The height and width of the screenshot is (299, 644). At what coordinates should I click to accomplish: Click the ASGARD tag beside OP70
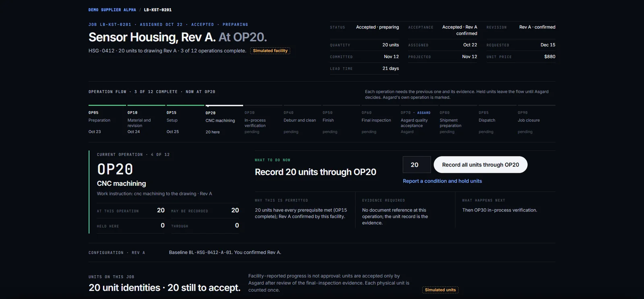coord(424,113)
